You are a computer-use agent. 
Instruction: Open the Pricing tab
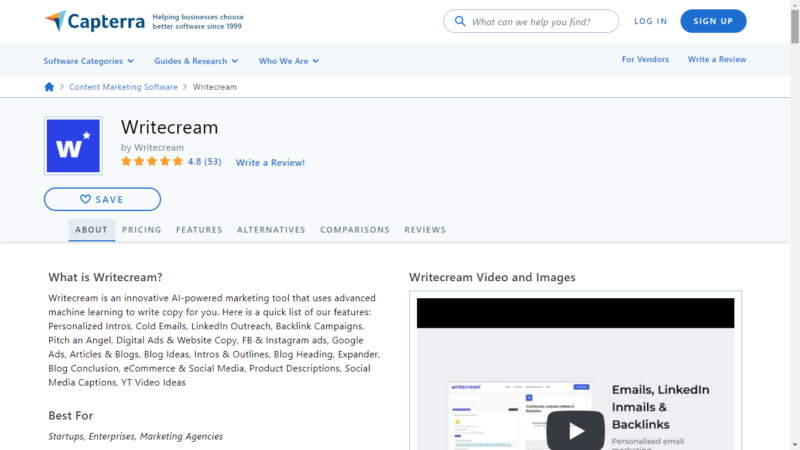point(141,230)
